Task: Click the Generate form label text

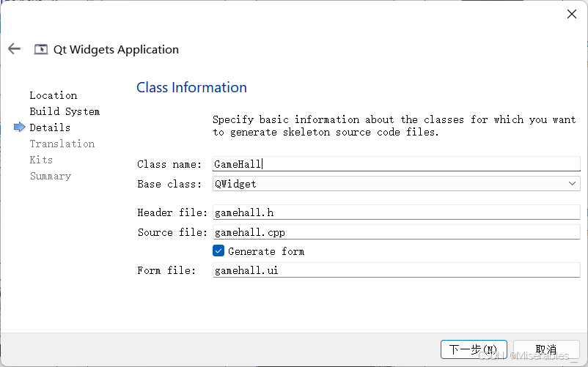Action: [x=266, y=251]
